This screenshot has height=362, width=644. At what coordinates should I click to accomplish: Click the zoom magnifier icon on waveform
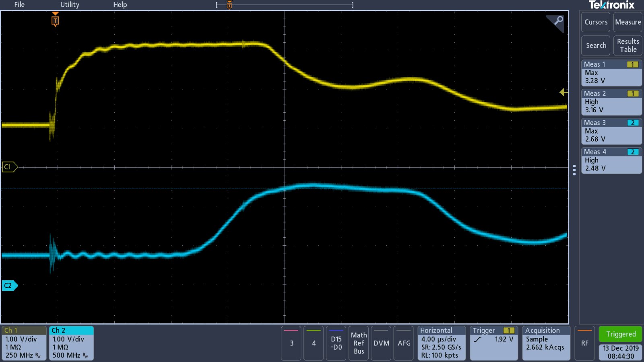click(557, 21)
